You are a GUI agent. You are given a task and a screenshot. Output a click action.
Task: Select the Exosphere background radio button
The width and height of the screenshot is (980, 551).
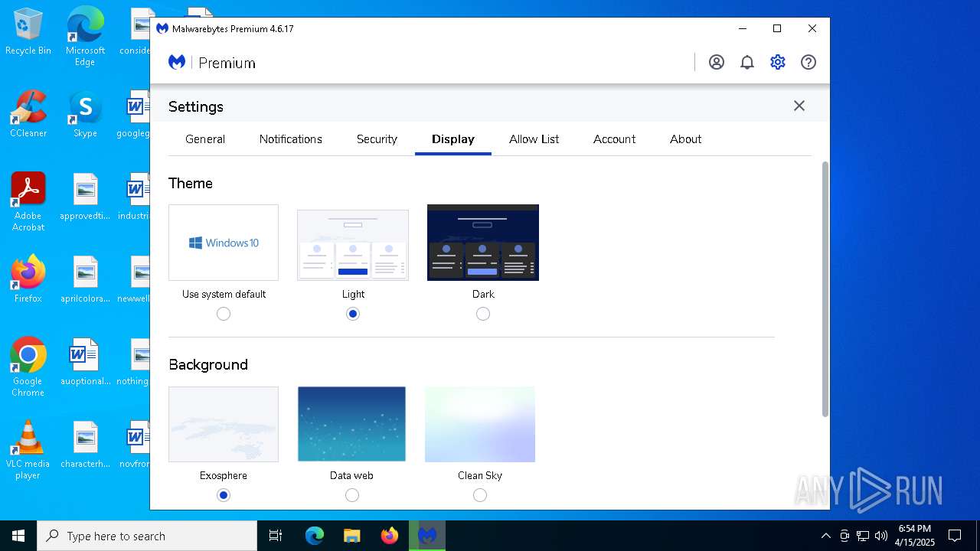point(224,495)
